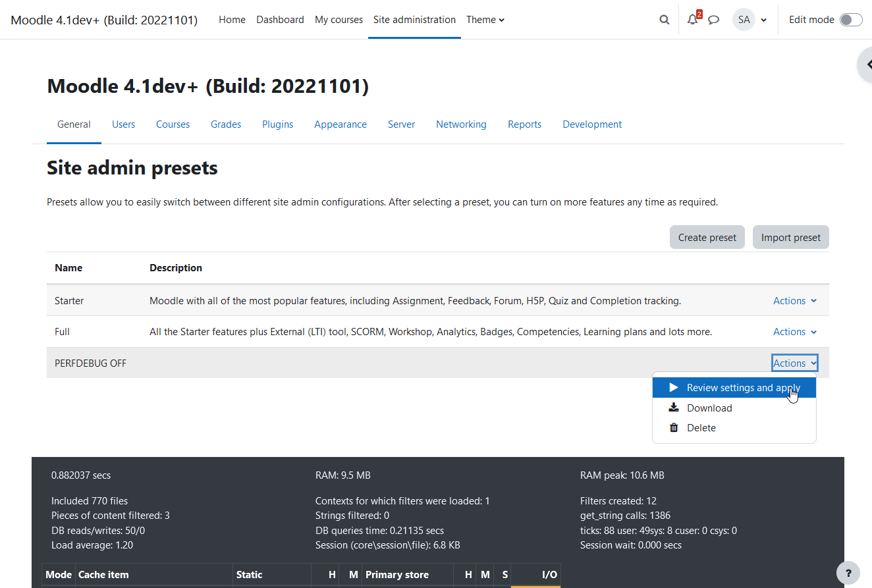Click the 'get_string calls: 1386' text
872x588 pixels.
click(625, 515)
